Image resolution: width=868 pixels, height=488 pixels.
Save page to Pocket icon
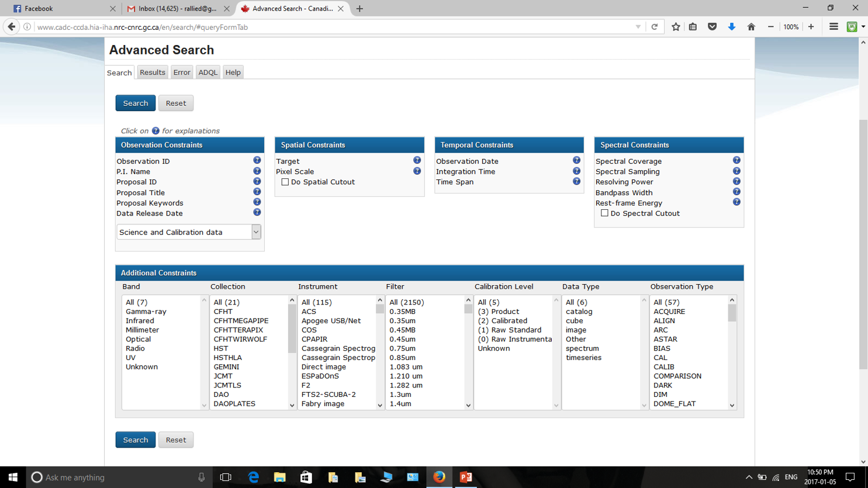pyautogui.click(x=712, y=27)
